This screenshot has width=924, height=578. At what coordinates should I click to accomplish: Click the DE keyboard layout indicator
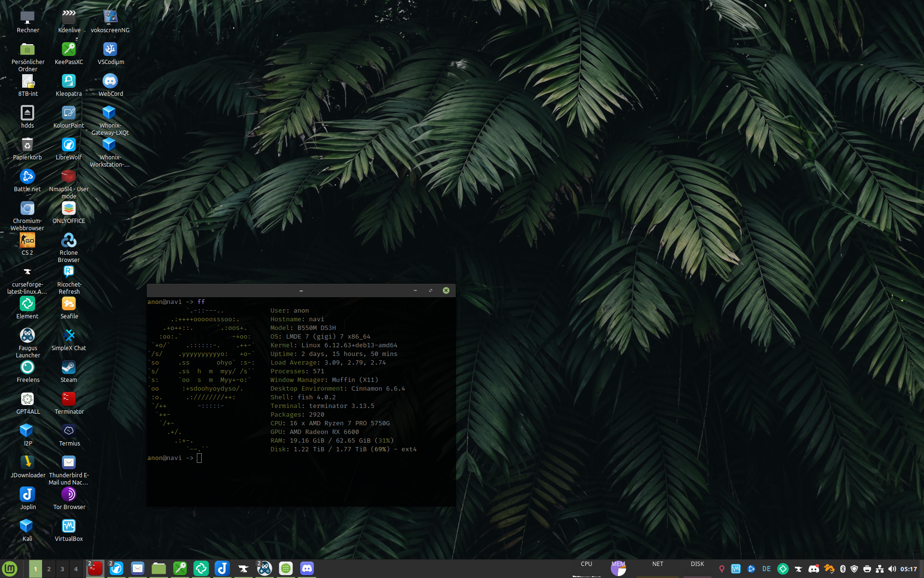[x=767, y=569]
